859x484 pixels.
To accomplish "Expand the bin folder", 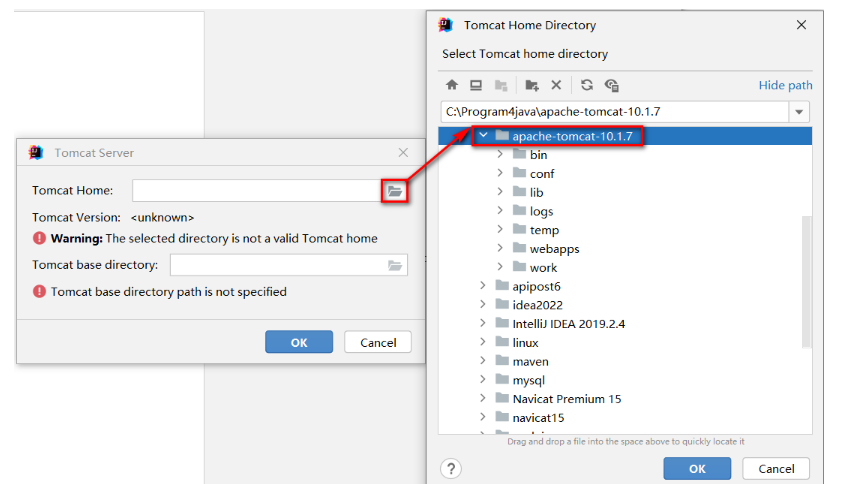I will tap(500, 155).
